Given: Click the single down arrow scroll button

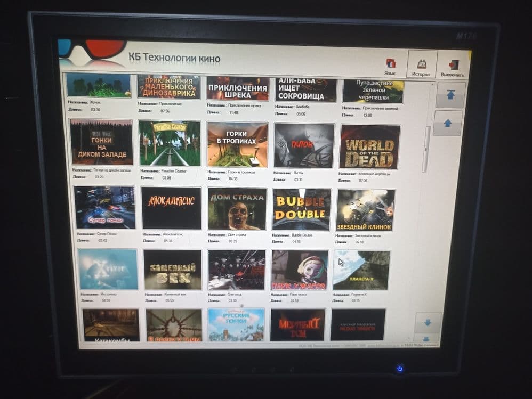Looking at the screenshot, I should click(x=428, y=322).
